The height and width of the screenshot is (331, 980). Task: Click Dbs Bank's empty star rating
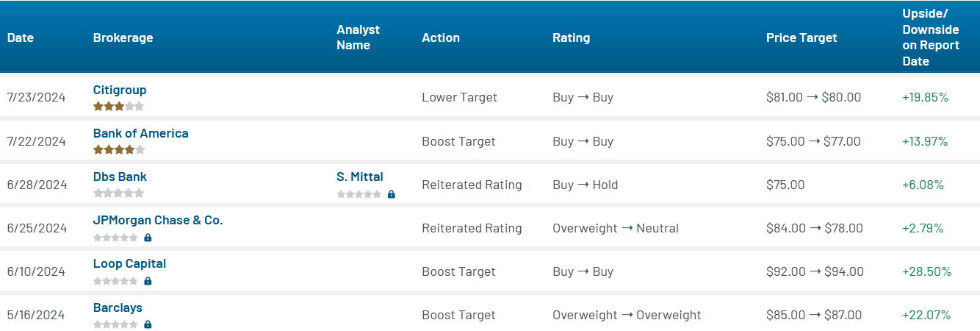tap(118, 193)
